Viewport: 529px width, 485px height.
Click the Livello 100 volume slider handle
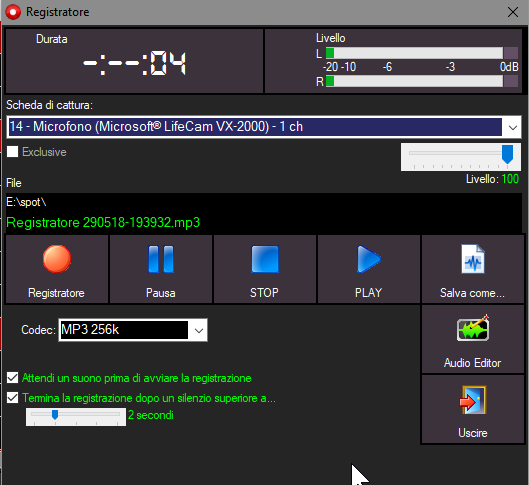pyautogui.click(x=507, y=154)
